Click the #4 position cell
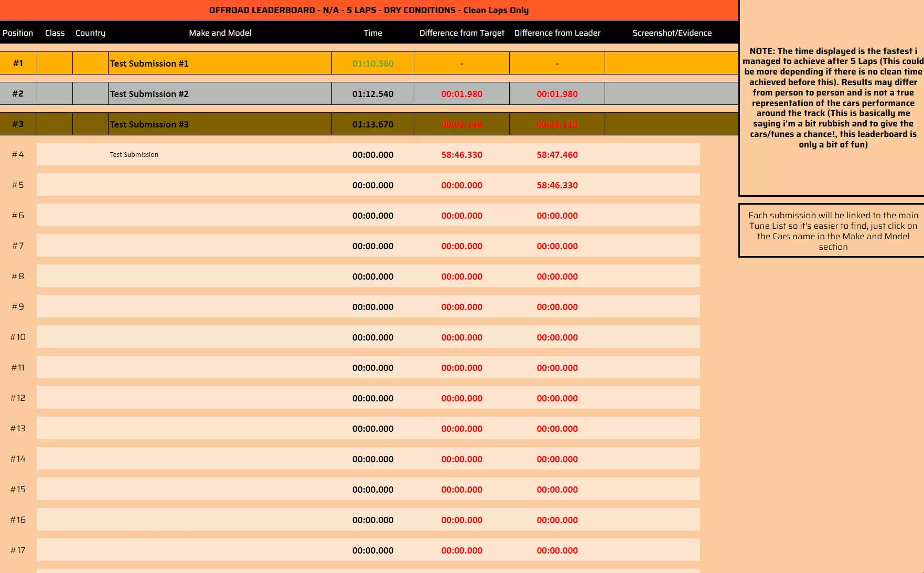The image size is (924, 573). 18,155
